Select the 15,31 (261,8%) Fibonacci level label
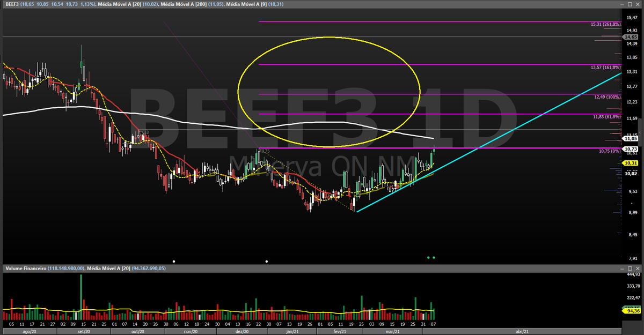Image resolution: width=644 pixels, height=335 pixels. pos(605,24)
